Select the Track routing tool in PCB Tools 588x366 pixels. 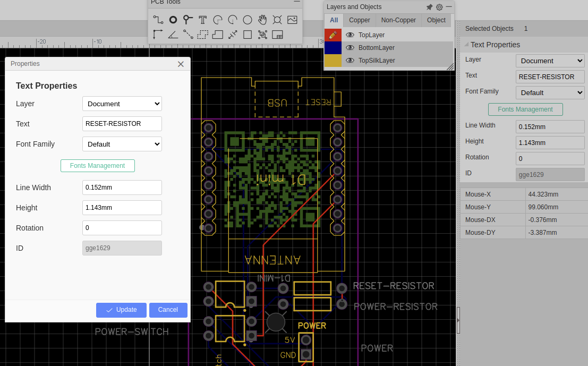pyautogui.click(x=158, y=20)
